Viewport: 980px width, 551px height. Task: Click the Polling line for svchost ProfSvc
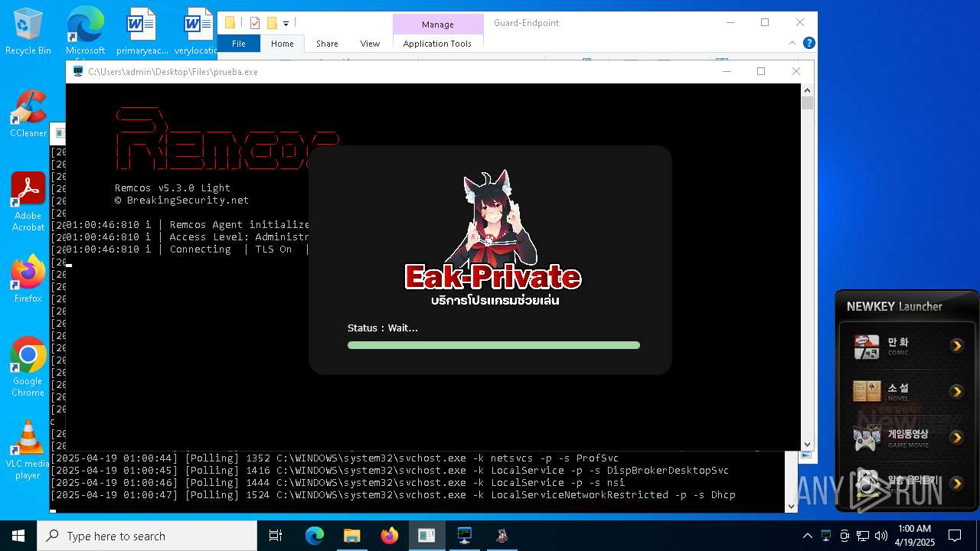point(335,458)
